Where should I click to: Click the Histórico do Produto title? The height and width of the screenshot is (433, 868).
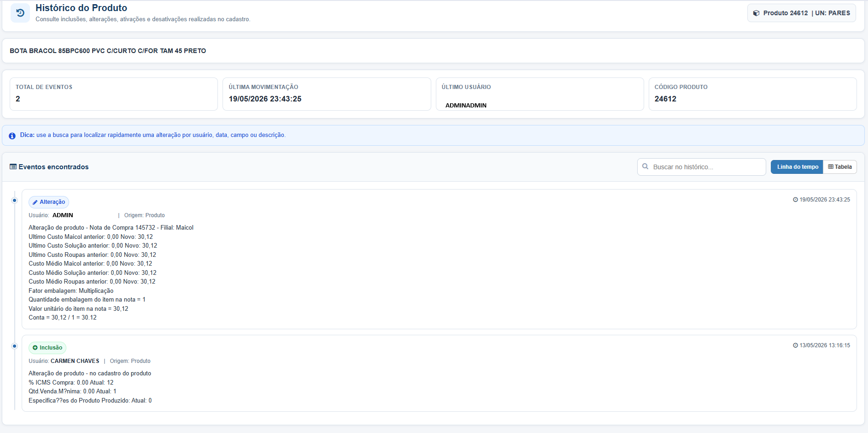pyautogui.click(x=81, y=8)
